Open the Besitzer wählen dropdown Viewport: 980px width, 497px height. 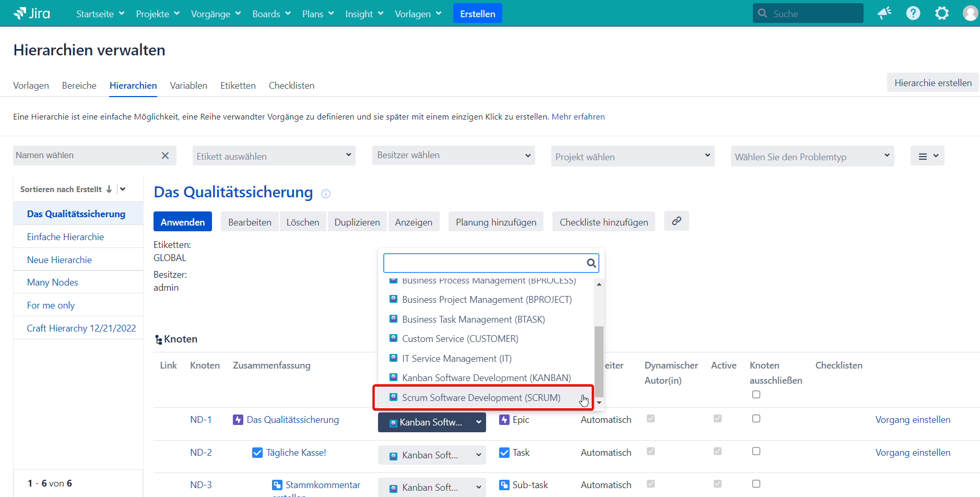[453, 156]
